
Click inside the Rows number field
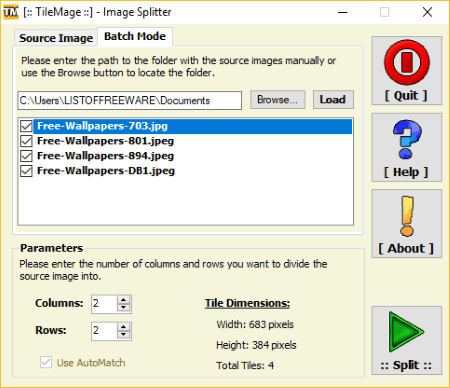(x=104, y=331)
